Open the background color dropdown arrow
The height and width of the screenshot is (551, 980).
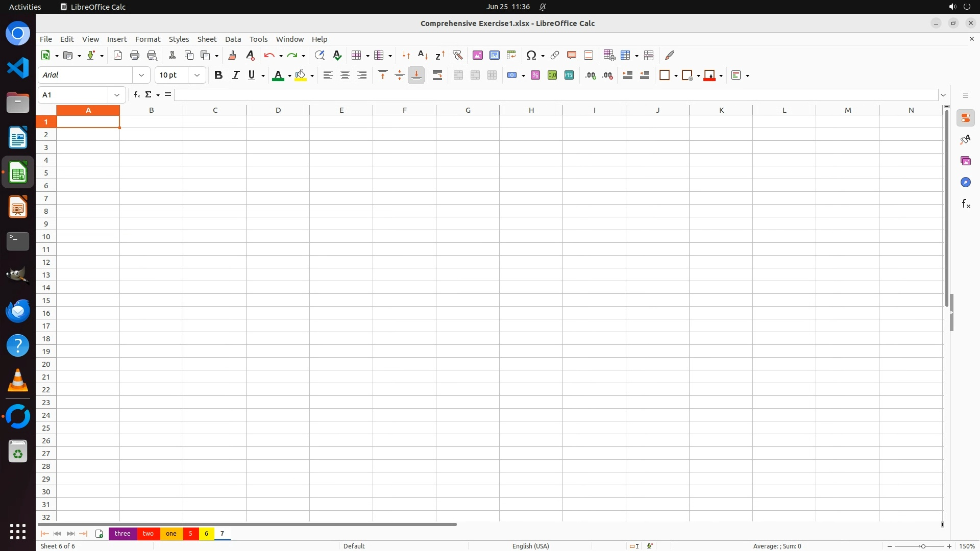click(312, 76)
